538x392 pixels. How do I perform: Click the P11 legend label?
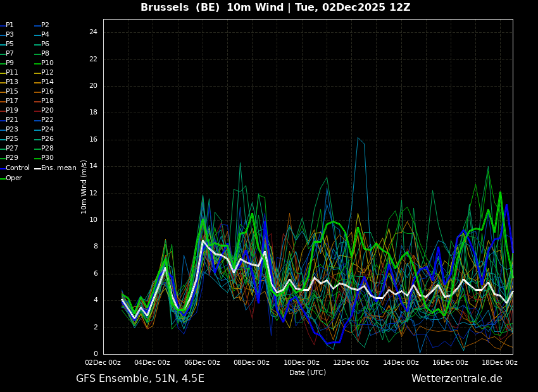pos(11,72)
